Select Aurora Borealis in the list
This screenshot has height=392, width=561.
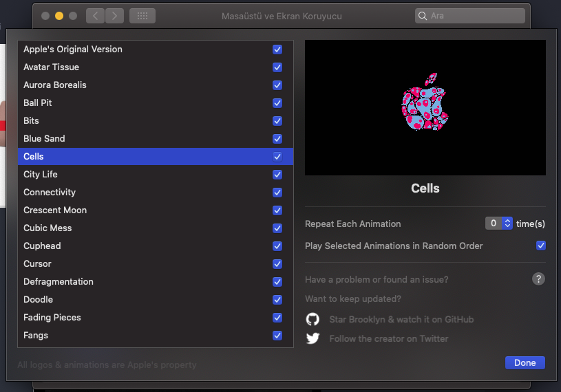tap(55, 85)
